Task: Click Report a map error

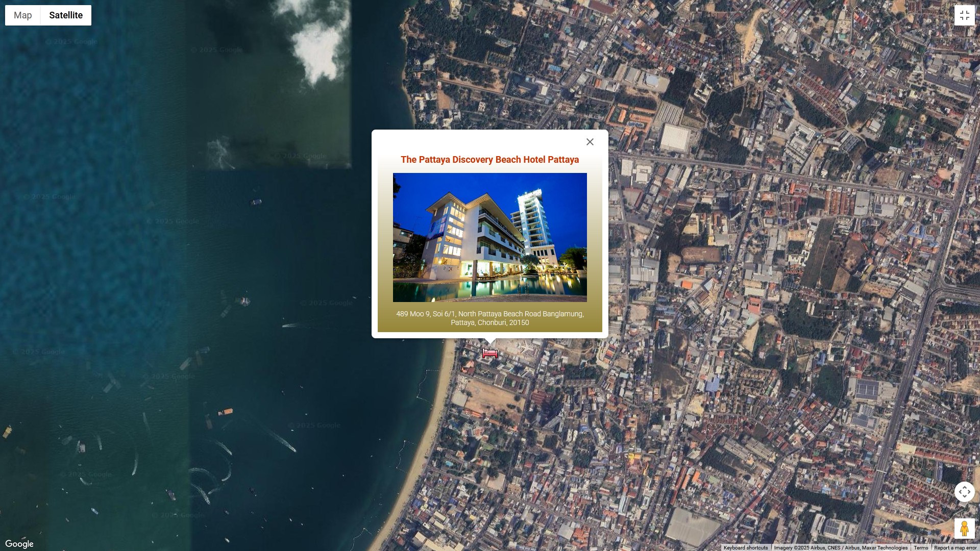Action: click(955, 547)
